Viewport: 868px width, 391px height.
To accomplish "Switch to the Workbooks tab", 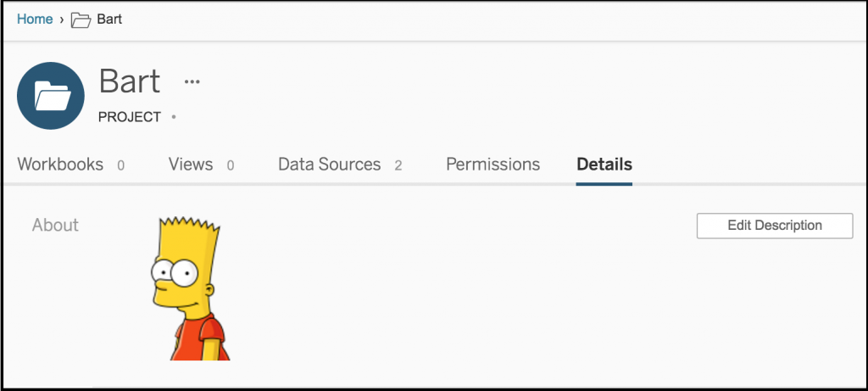I will [x=60, y=165].
